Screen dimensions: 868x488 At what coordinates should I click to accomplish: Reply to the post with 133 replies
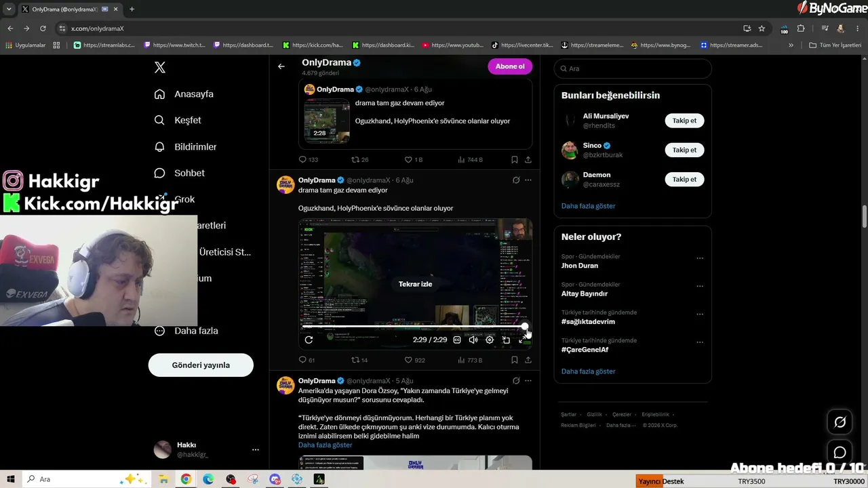click(309, 160)
